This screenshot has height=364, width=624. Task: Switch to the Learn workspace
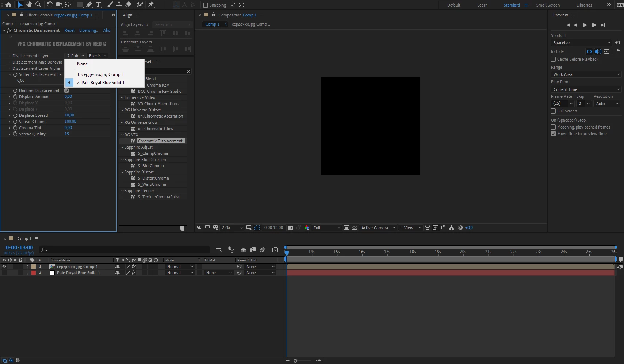point(482,5)
